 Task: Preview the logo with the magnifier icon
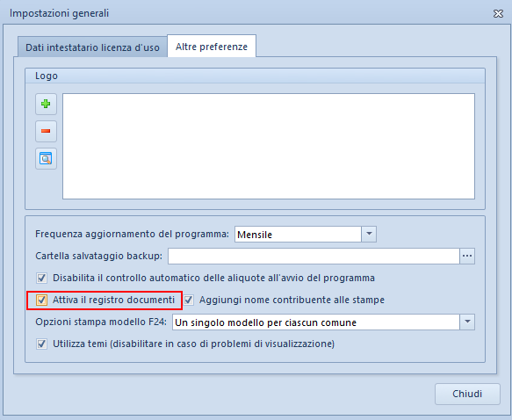[x=46, y=159]
